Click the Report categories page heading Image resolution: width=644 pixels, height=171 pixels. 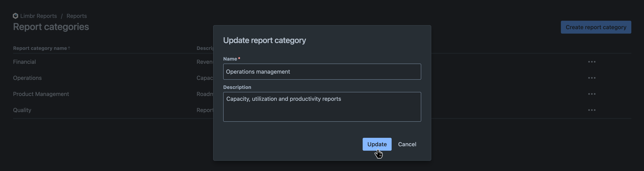[x=51, y=27]
